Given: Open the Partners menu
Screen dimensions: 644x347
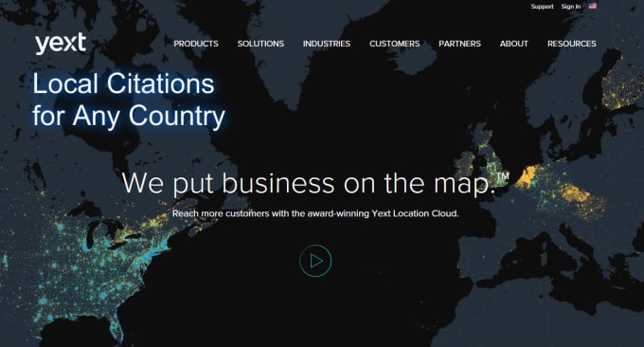Looking at the screenshot, I should 459,44.
